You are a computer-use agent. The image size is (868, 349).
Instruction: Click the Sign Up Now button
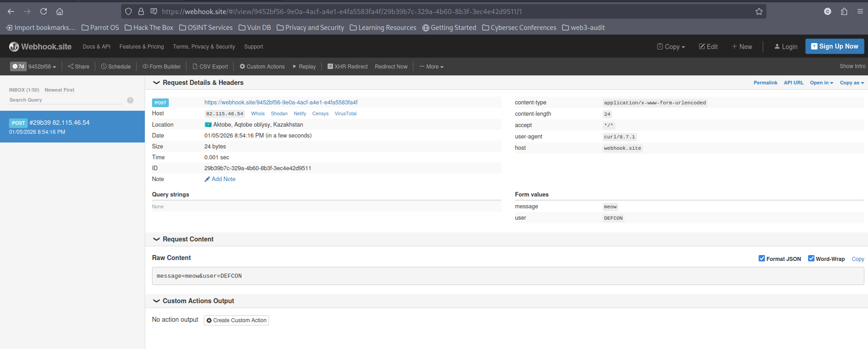click(x=834, y=46)
